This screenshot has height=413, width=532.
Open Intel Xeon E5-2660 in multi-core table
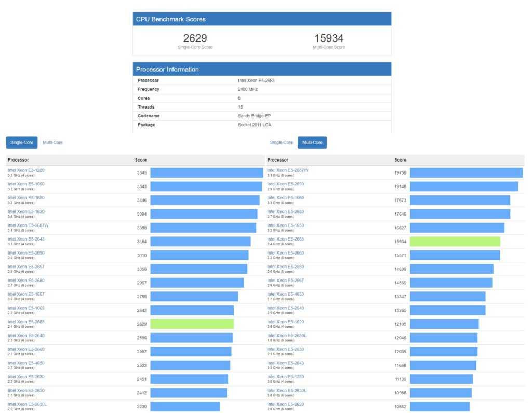coord(286,253)
